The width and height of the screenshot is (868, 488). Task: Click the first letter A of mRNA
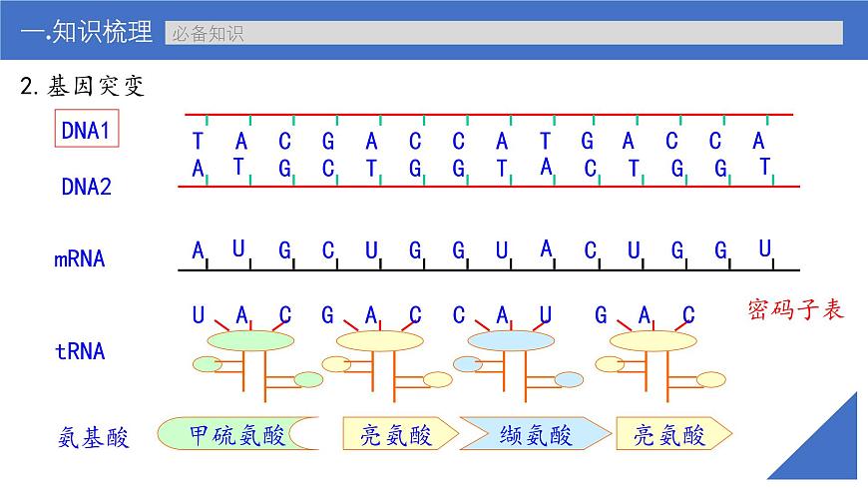(199, 250)
